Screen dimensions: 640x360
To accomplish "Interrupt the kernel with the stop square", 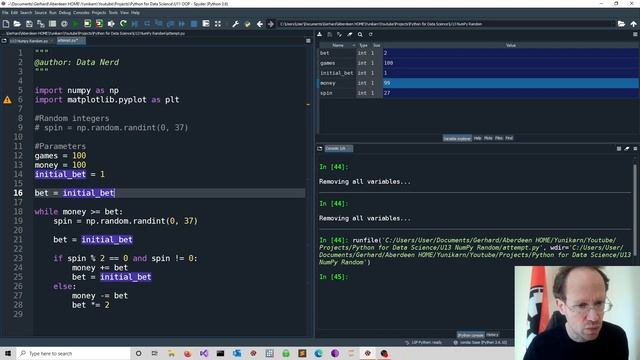I will (619, 149).
